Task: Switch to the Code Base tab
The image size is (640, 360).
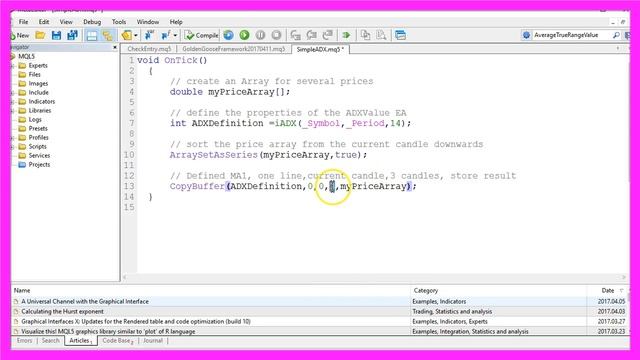Action: (x=117, y=340)
